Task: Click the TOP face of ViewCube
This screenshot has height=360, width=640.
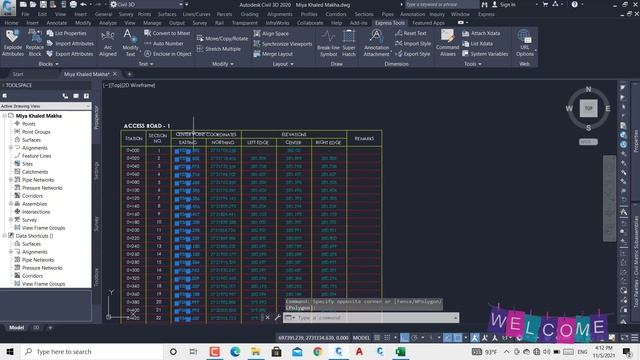Action: tap(588, 108)
